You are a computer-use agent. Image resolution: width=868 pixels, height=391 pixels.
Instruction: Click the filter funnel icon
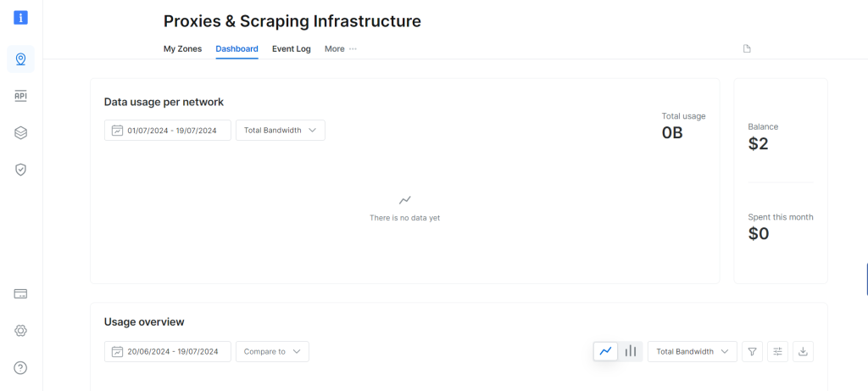(752, 351)
